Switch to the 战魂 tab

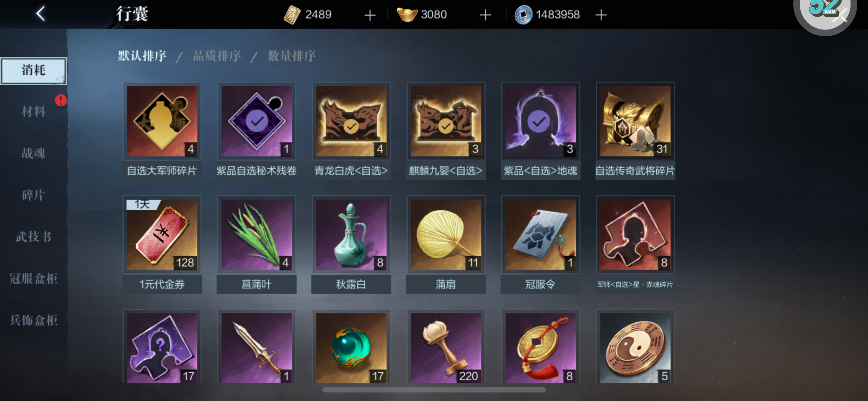(x=33, y=153)
